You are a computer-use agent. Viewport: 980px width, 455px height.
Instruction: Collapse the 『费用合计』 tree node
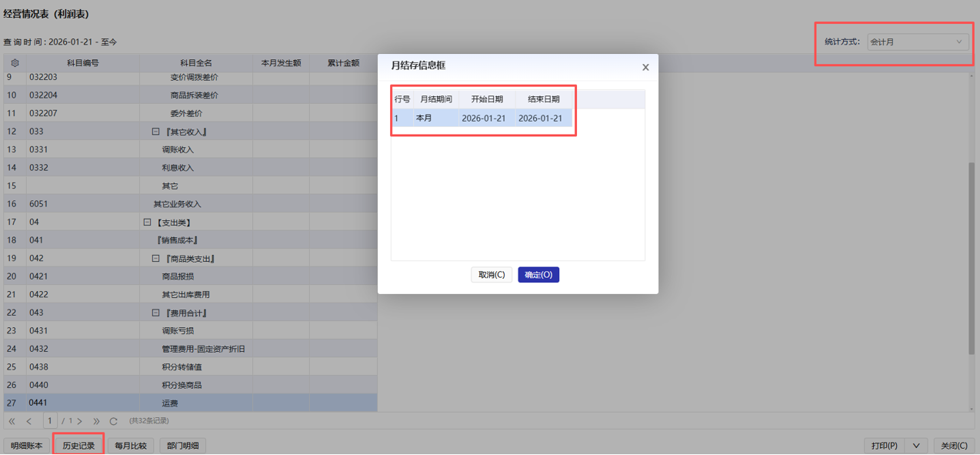[x=155, y=313]
